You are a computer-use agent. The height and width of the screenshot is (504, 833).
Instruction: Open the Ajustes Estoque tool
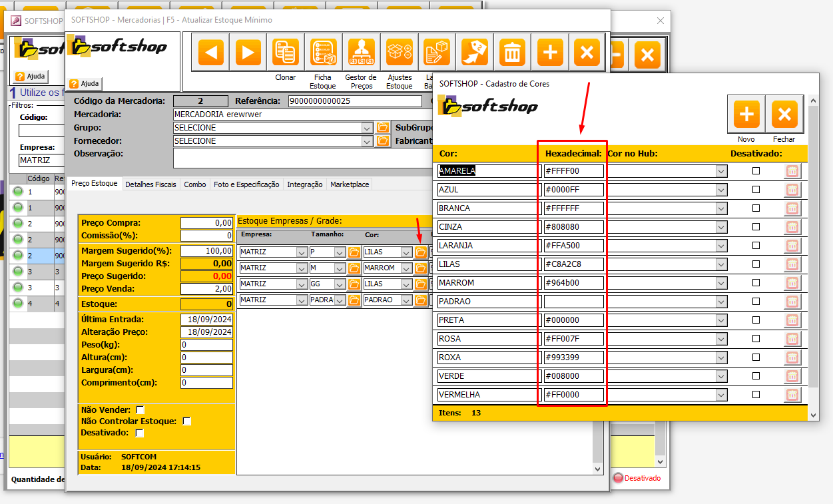400,52
